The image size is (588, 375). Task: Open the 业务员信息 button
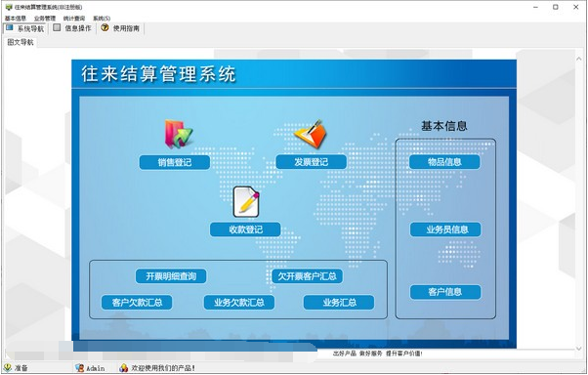pos(445,229)
